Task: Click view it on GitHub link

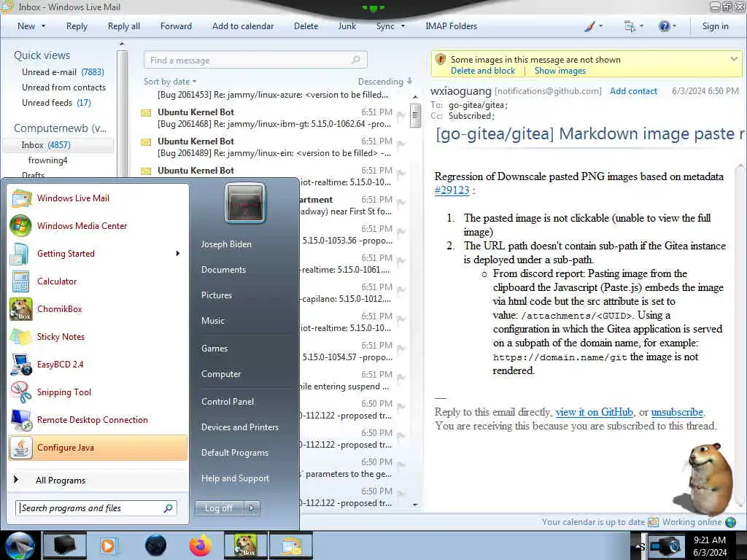Action: 594,412
